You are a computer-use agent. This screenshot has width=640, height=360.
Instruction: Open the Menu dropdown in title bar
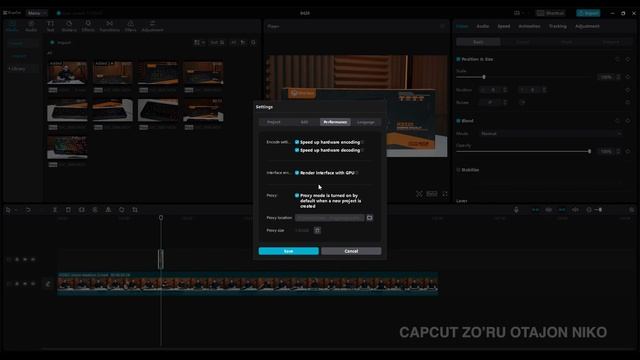37,13
